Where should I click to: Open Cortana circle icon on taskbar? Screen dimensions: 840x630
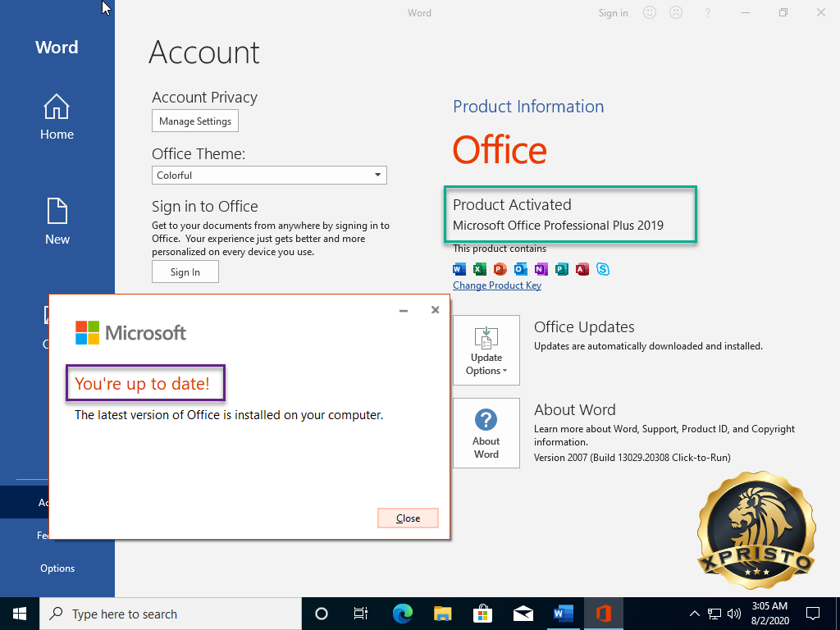pyautogui.click(x=322, y=614)
